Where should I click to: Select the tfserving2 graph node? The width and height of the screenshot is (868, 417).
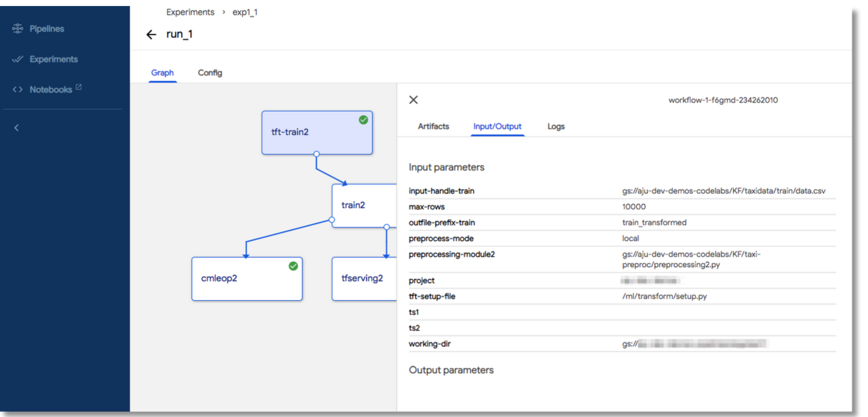point(363,278)
